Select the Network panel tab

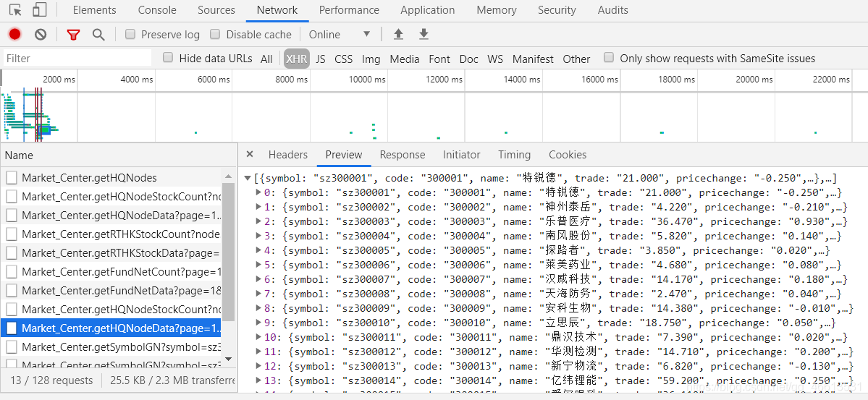coord(277,10)
